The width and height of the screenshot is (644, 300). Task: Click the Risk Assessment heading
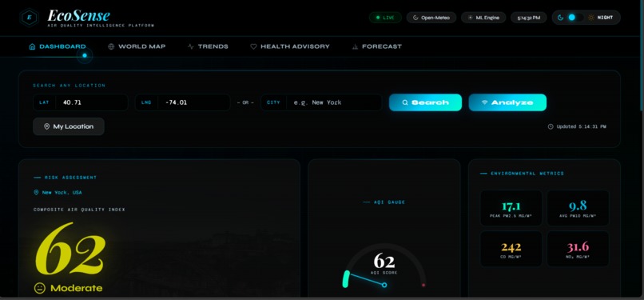[x=70, y=178]
